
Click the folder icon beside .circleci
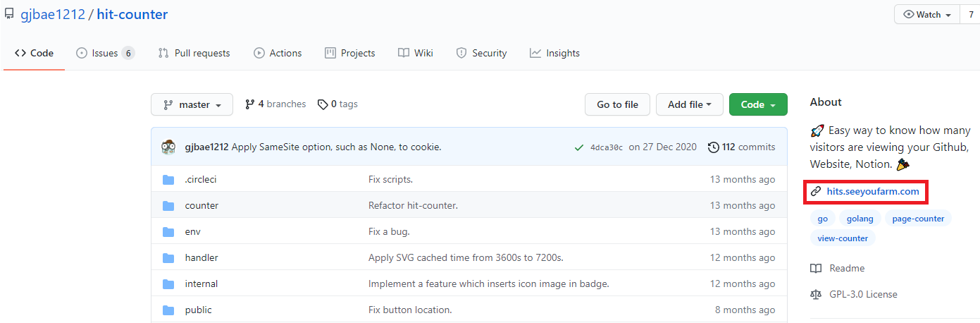(x=168, y=179)
